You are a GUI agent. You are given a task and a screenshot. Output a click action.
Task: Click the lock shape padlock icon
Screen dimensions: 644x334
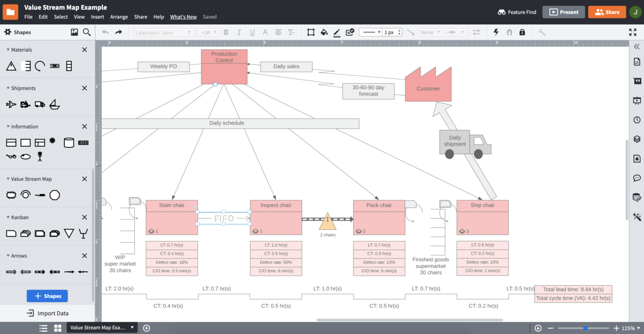click(x=522, y=32)
